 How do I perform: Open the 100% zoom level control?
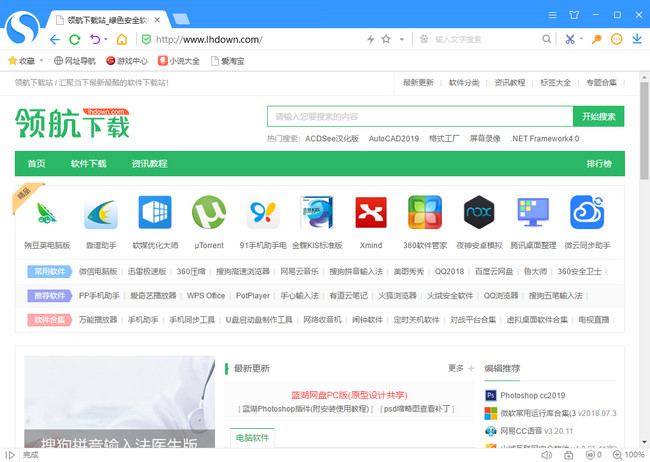[629, 455]
